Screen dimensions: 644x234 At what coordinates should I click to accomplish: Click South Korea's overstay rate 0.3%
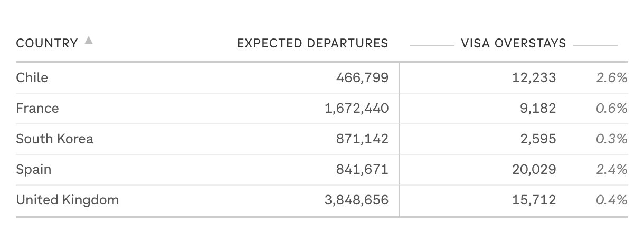tap(612, 139)
